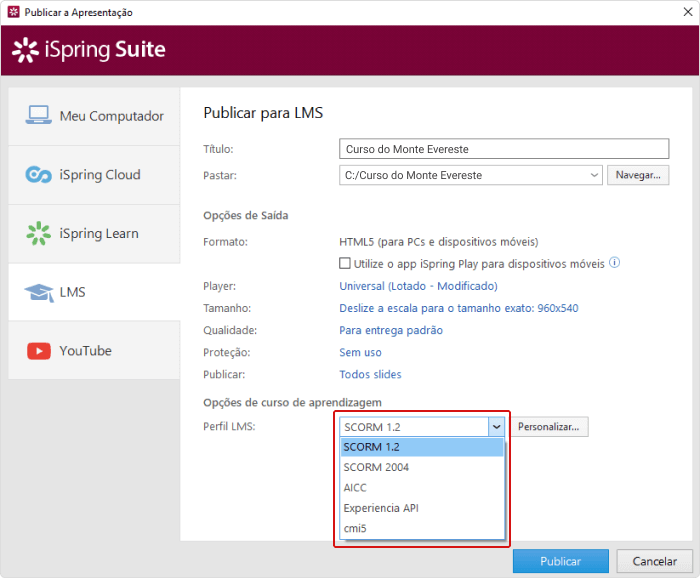Click the iSpring Suite logo in header
Viewport: 700px width, 578px height.
88,50
